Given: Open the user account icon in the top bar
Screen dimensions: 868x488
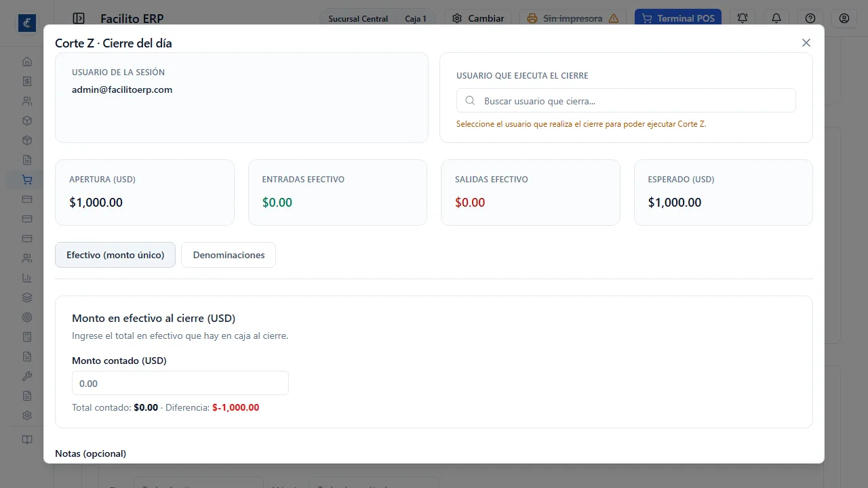Looking at the screenshot, I should click(x=844, y=18).
